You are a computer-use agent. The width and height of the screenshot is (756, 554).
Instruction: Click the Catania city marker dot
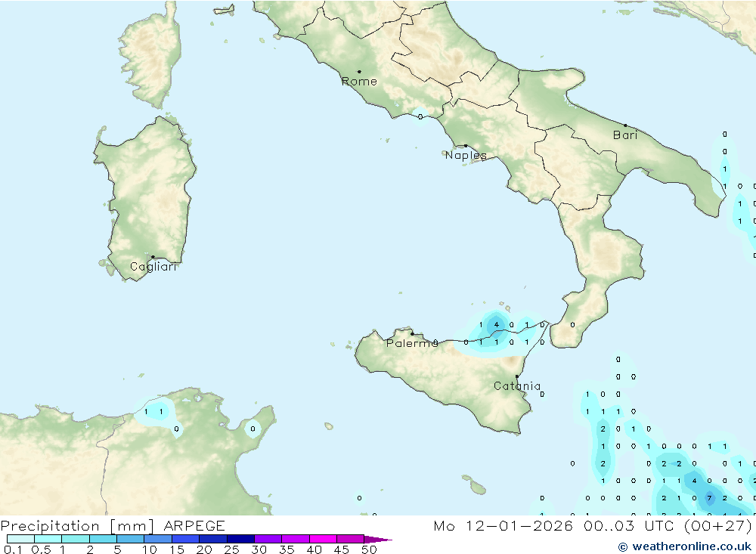[x=517, y=376]
